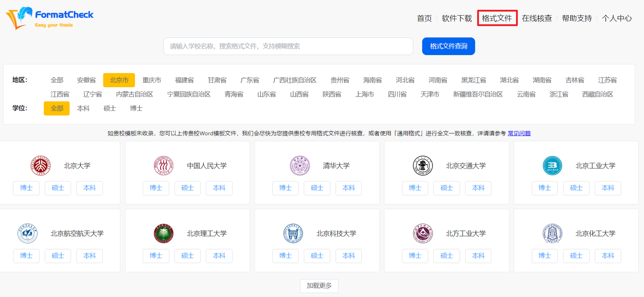Click the 北京航空航天大学 emblem icon
644x297 pixels.
pos(28,233)
